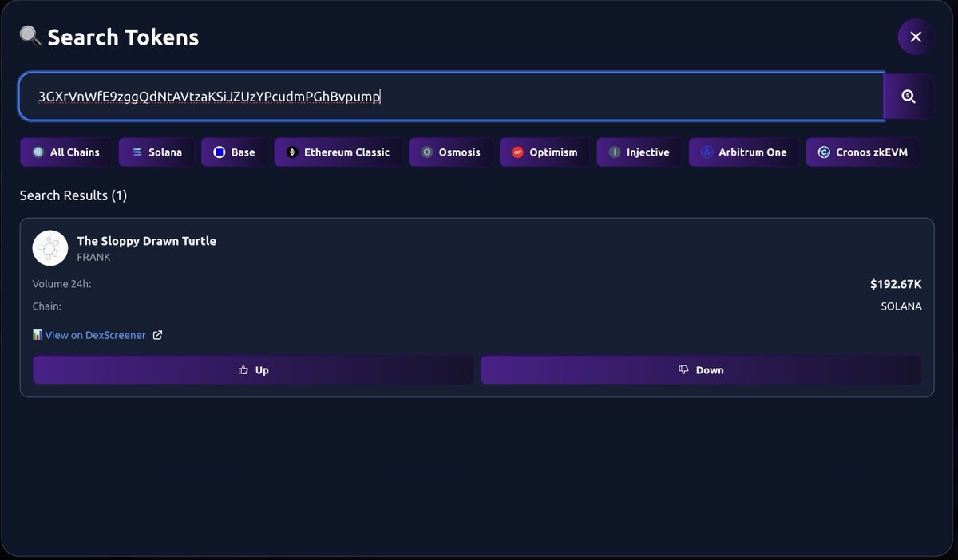Image resolution: width=958 pixels, height=560 pixels.
Task: Click The Sloppy Drawn Turtle token name
Action: pos(146,241)
